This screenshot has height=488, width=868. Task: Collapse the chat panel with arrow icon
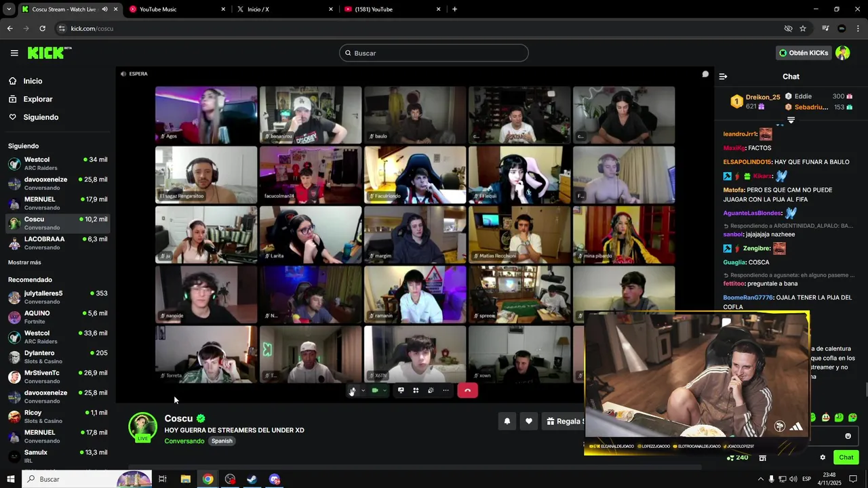click(723, 77)
